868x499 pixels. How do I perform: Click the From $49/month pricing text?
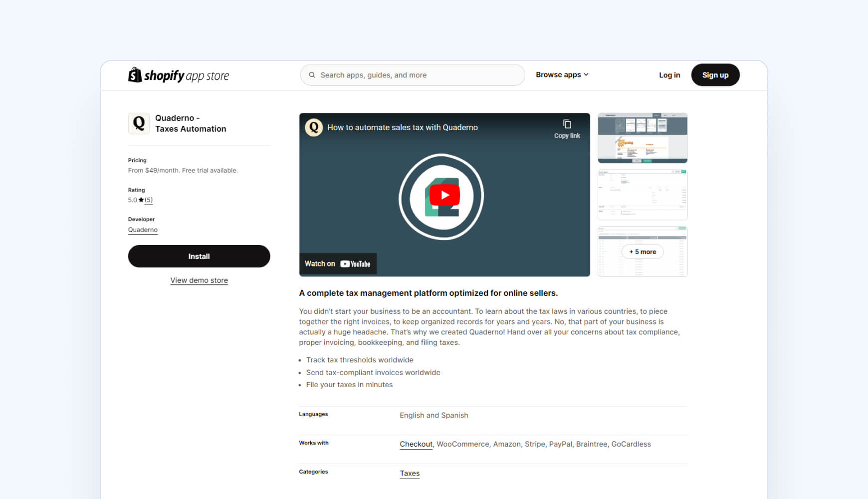coord(183,170)
